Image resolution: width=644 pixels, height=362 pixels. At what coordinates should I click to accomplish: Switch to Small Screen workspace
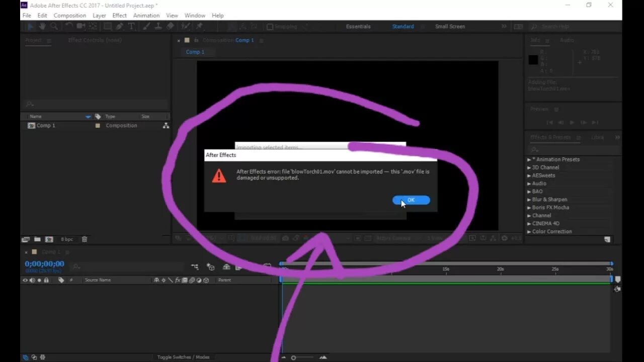[450, 27]
